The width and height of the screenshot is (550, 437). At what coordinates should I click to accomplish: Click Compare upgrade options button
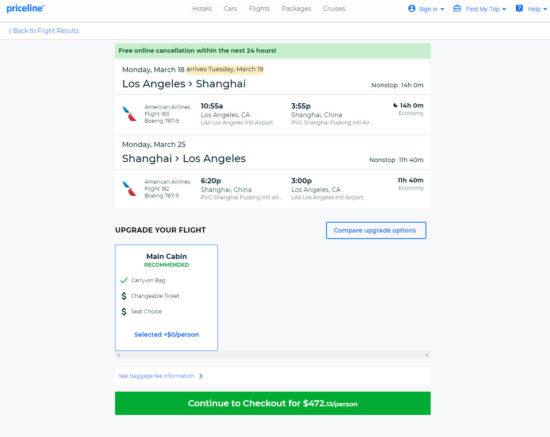376,230
